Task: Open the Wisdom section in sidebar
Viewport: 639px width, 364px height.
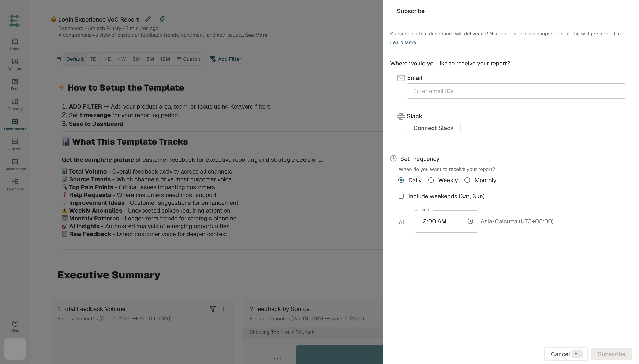Action: click(15, 64)
